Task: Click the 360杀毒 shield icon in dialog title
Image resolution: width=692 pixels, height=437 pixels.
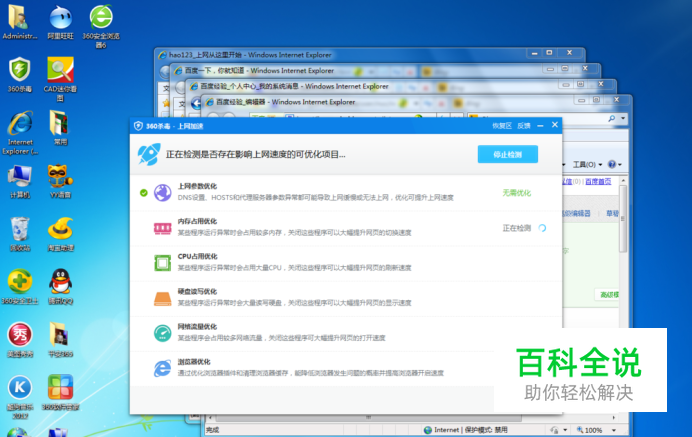Action: pos(138,126)
